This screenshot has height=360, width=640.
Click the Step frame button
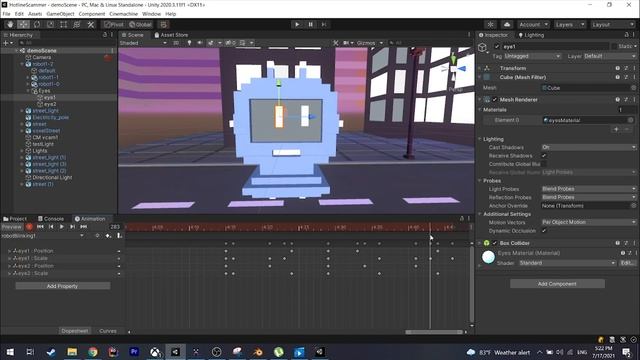point(324,24)
